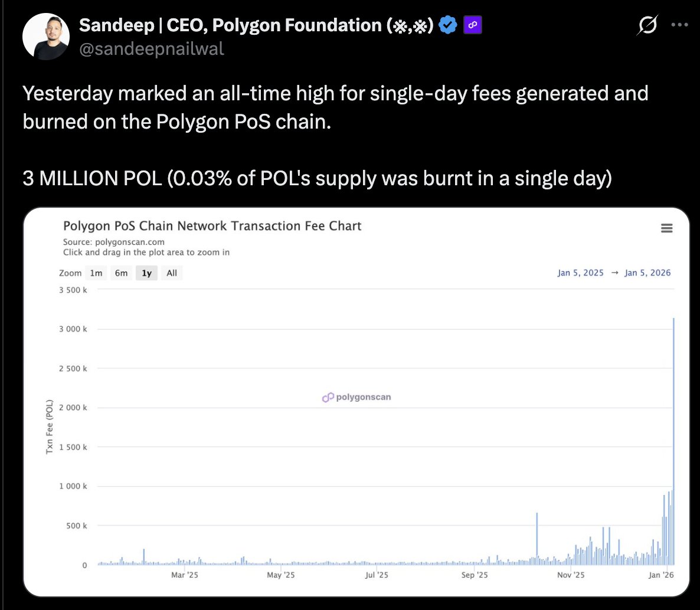Screen dimensions: 700x610
Task: Click the blue verified checkmark badge
Action: point(449,25)
